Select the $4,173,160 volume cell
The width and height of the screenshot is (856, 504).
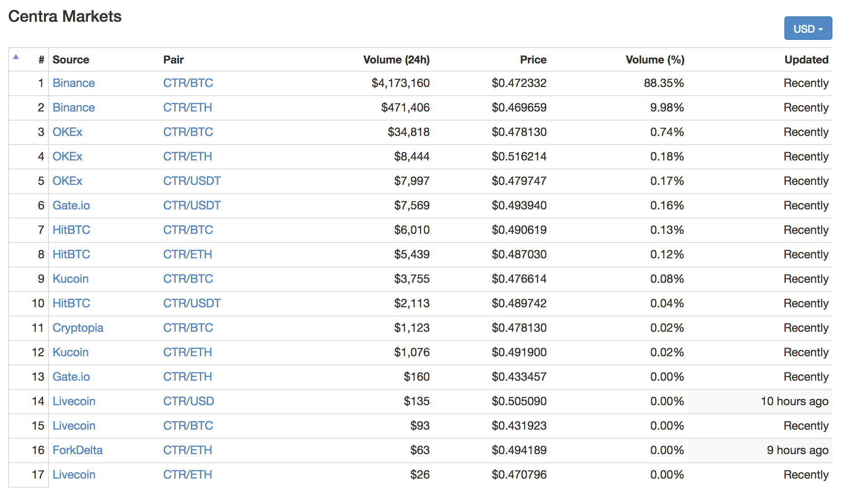click(400, 83)
